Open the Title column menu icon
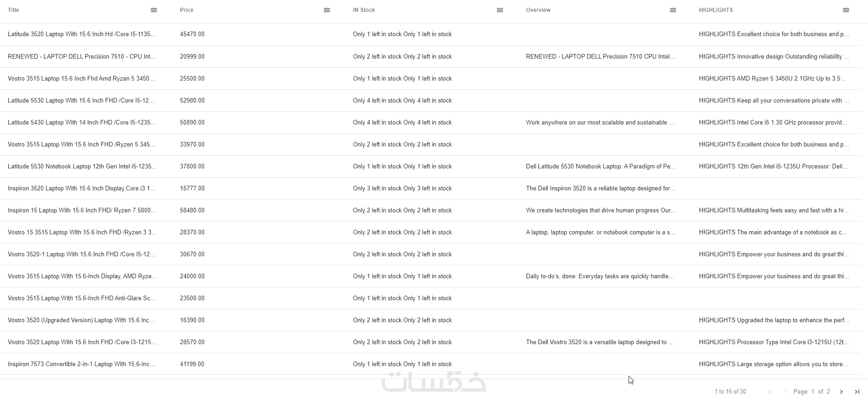 154,10
